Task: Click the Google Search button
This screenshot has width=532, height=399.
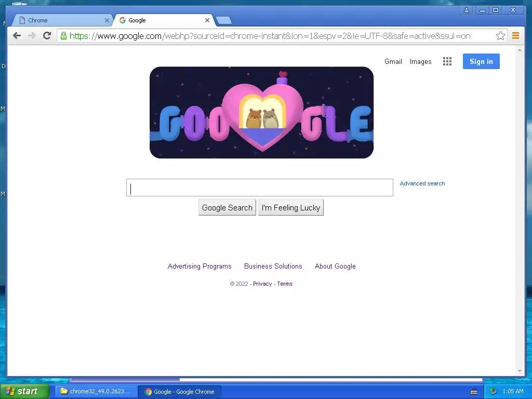Action: click(227, 207)
